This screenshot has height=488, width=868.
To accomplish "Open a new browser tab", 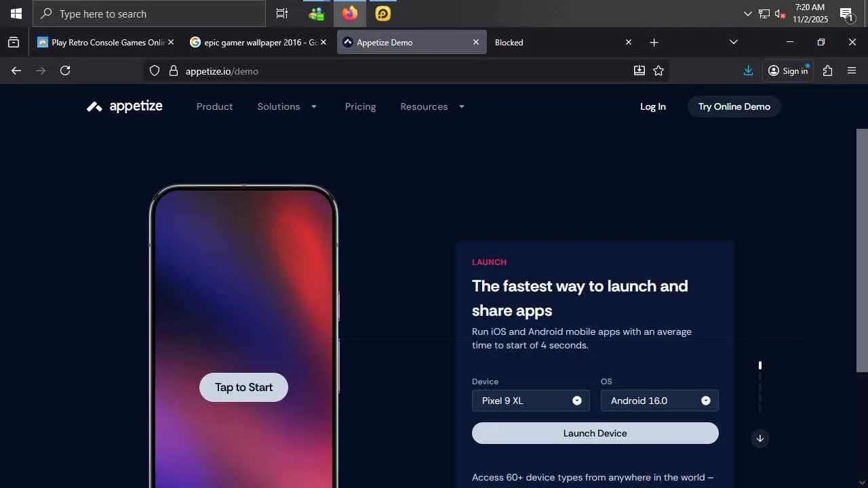I will tap(654, 42).
